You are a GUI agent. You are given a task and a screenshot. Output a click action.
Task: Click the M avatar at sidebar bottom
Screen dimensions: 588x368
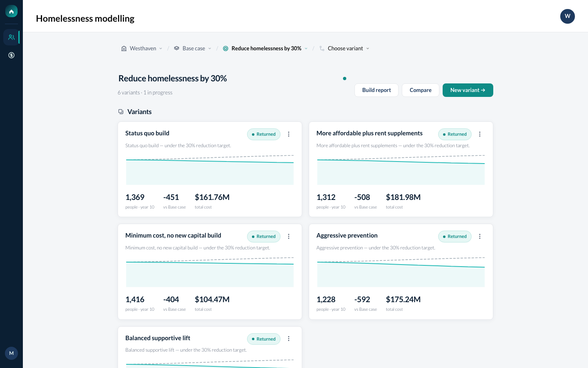(x=11, y=353)
